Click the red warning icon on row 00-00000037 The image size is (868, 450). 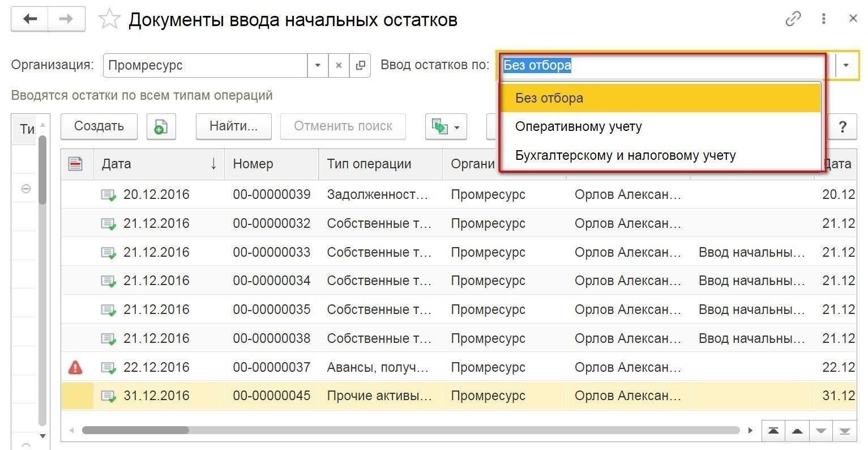pos(75,367)
